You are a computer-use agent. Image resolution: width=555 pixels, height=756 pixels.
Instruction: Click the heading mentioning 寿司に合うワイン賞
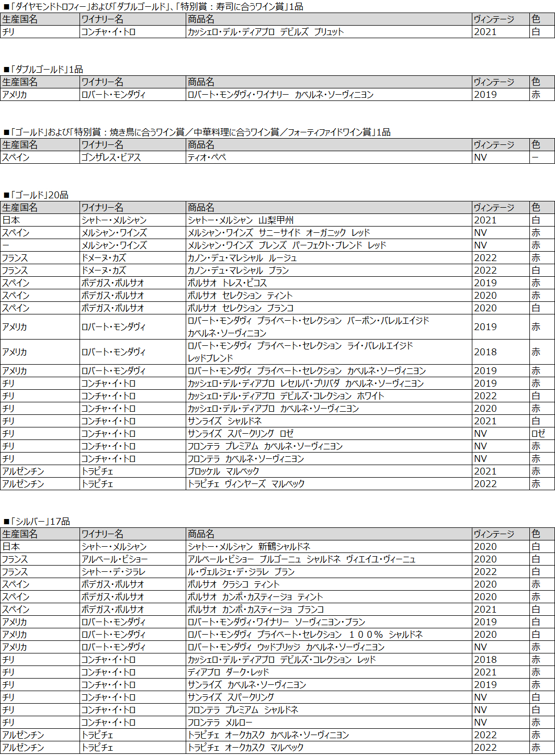(x=153, y=7)
